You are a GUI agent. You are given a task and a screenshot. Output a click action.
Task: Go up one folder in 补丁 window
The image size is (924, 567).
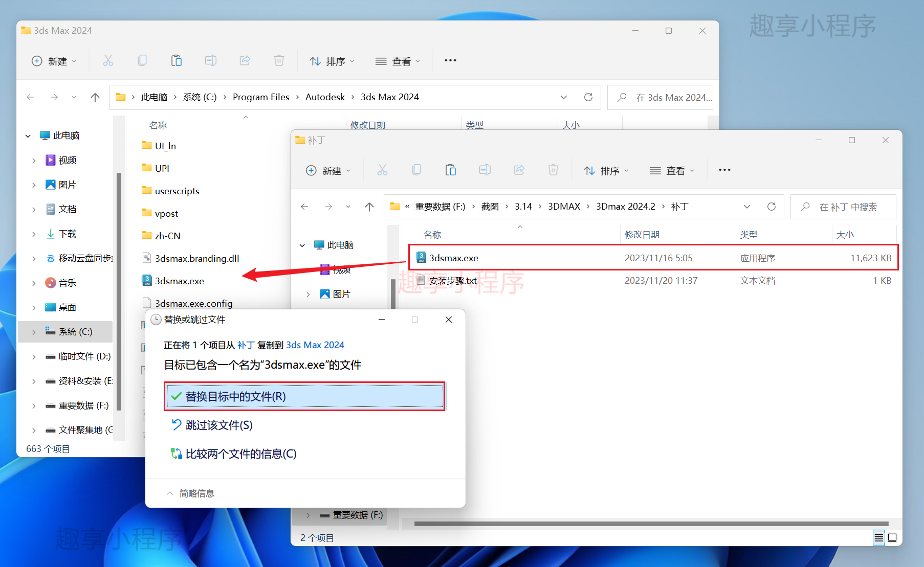369,207
